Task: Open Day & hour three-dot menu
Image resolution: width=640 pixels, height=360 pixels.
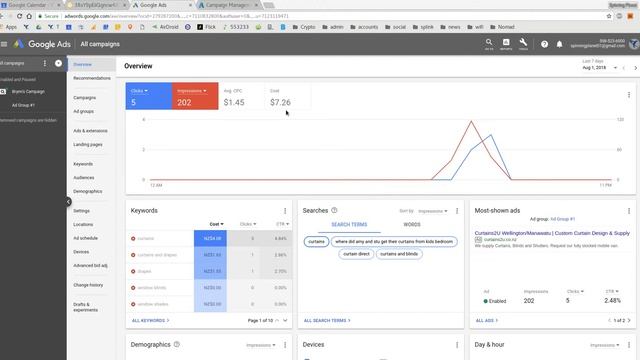Action: 629,345
